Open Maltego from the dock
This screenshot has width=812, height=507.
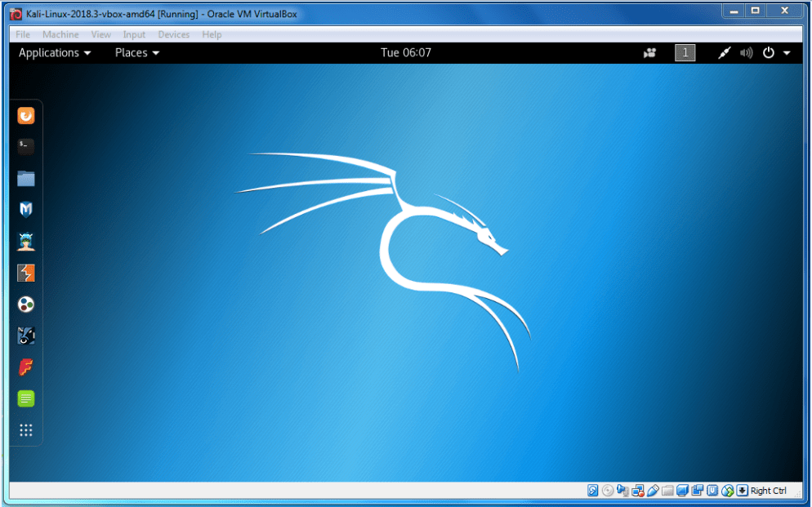point(26,305)
